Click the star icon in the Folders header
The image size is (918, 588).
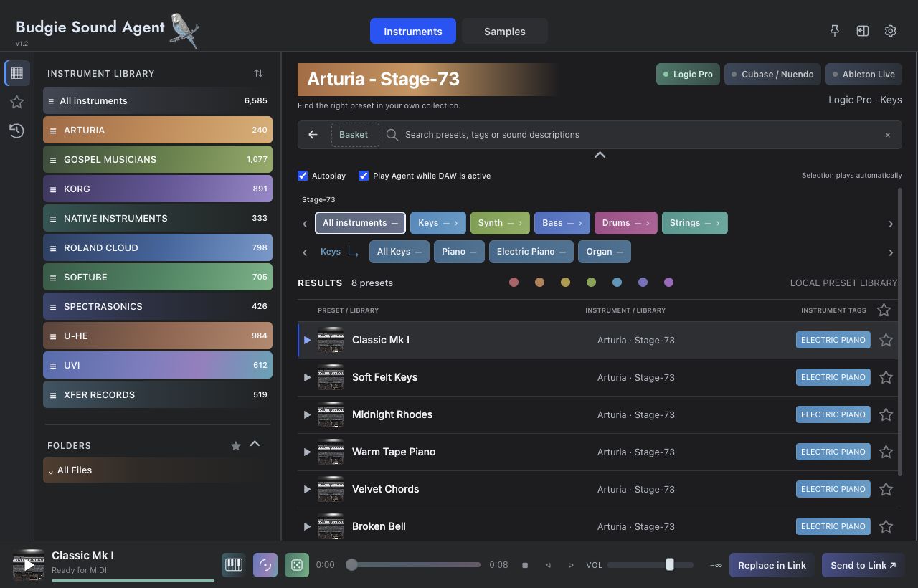236,445
